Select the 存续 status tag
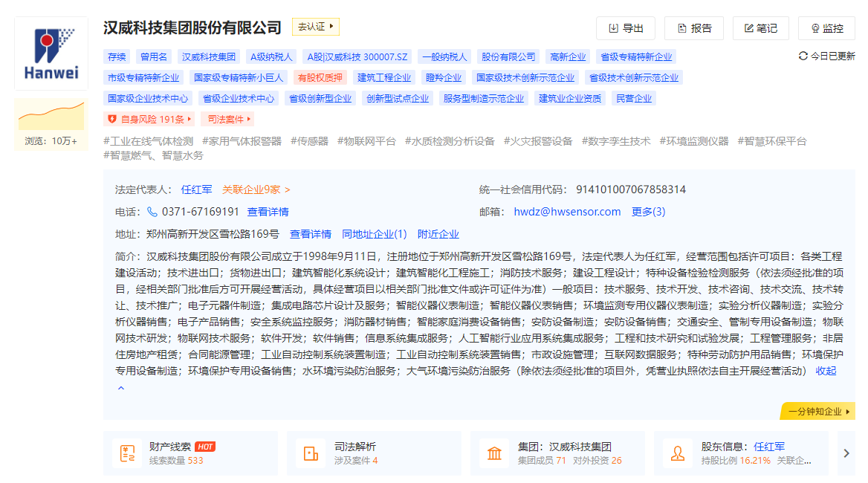Screen dimensions: 868x483 point(117,57)
